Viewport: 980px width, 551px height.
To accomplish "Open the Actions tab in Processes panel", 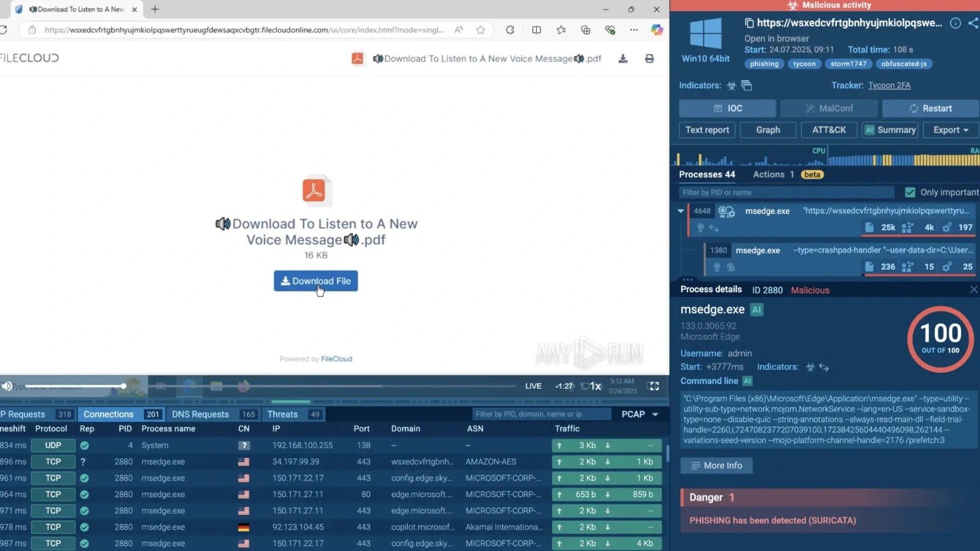I will pyautogui.click(x=768, y=174).
